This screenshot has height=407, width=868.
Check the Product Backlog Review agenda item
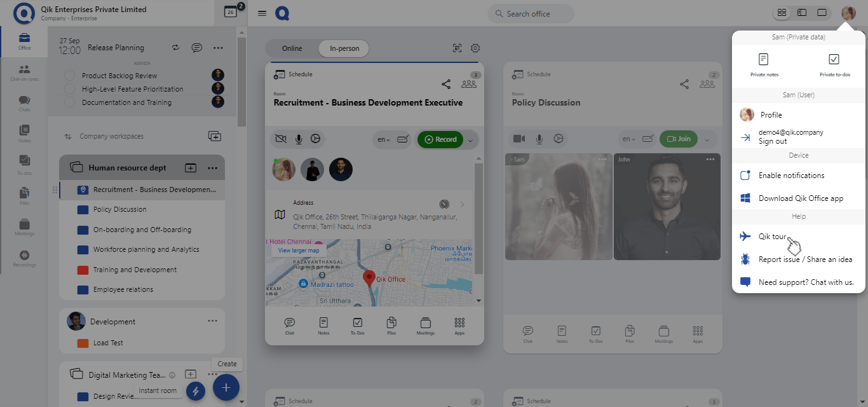70,76
